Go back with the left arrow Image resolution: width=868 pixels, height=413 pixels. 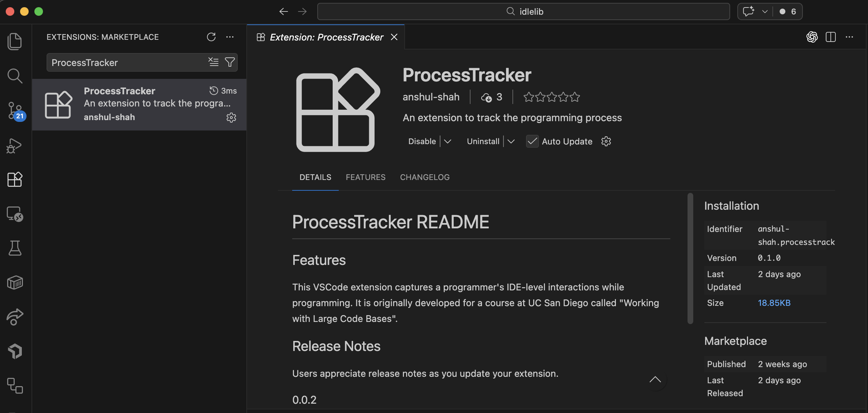(x=284, y=11)
